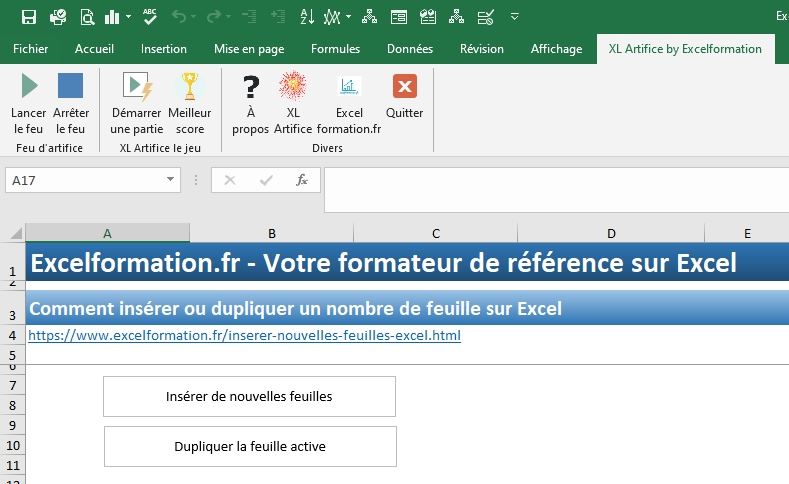Screen dimensions: 789x484
Task: Click the Undo arrow icon
Action: click(179, 17)
